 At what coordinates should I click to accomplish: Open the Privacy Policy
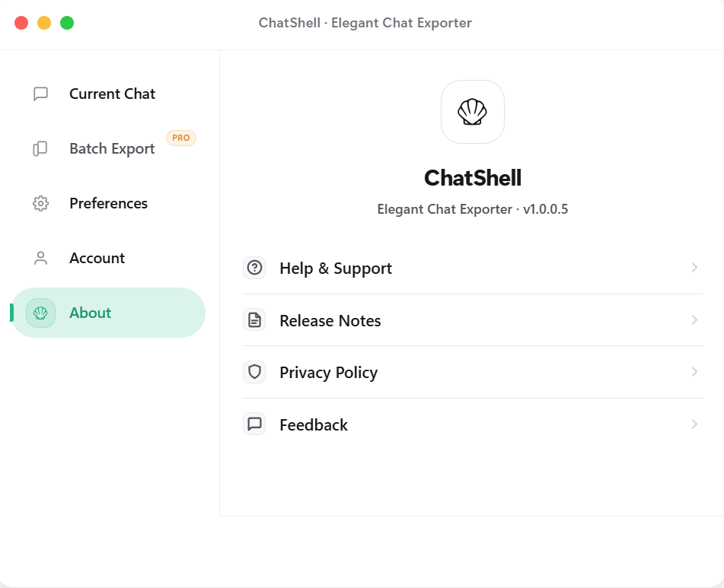pyautogui.click(x=328, y=372)
